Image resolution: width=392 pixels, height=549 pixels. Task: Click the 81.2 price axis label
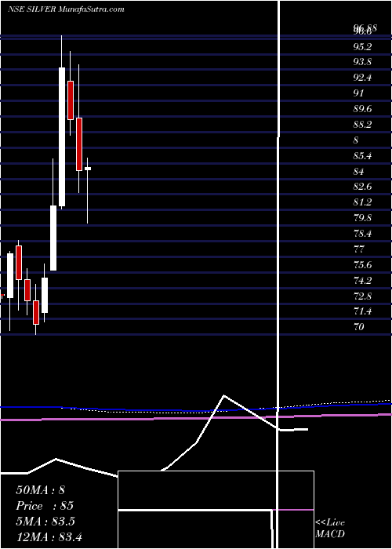[x=362, y=202]
